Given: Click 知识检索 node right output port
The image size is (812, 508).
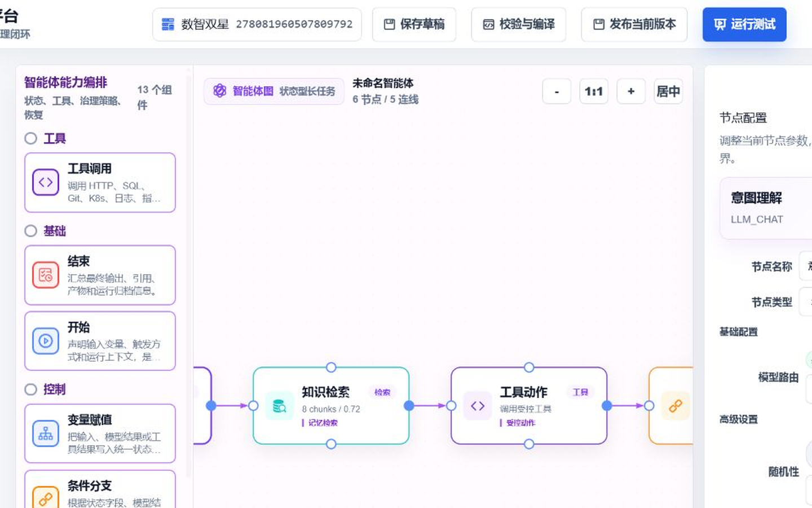Looking at the screenshot, I should pos(409,405).
